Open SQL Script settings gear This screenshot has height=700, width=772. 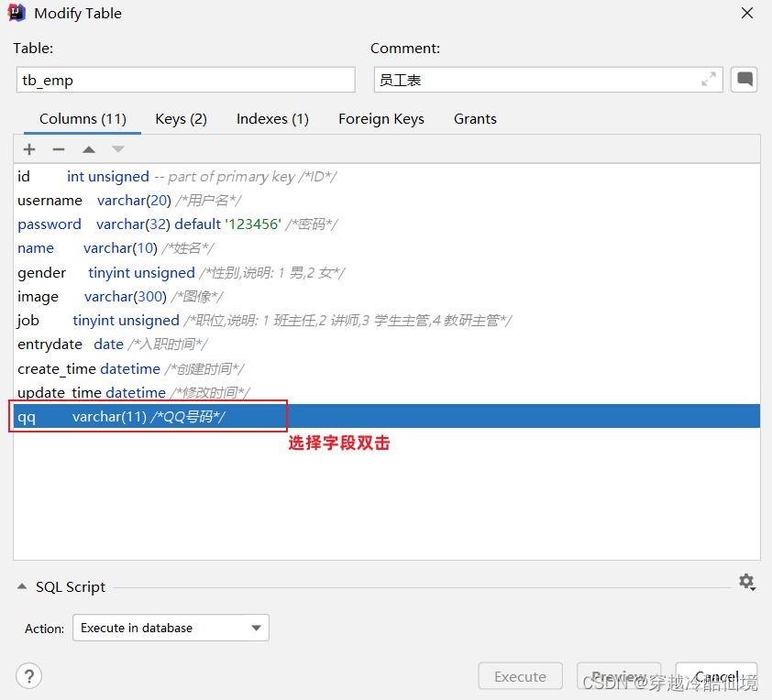747,583
